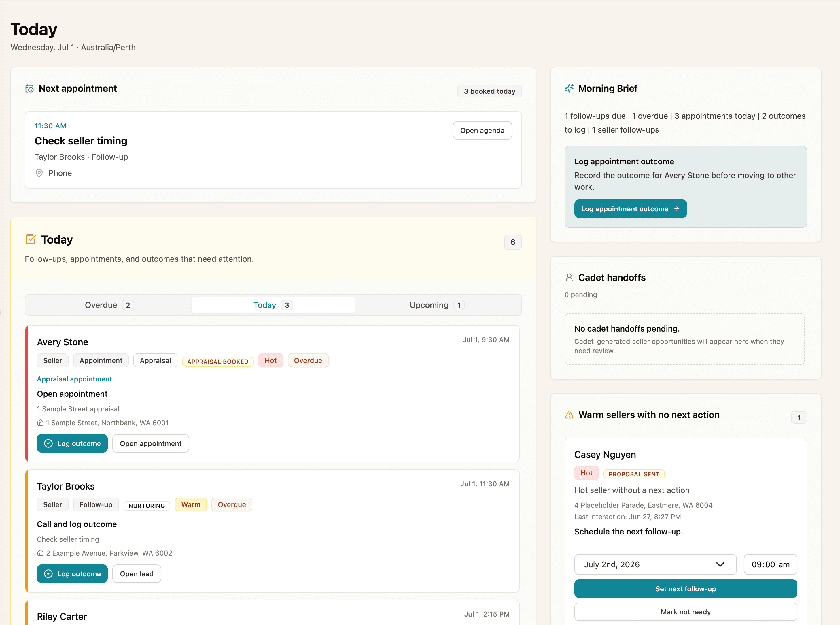Click 4 Placeholder Parade, Eastmere address

tap(644, 505)
